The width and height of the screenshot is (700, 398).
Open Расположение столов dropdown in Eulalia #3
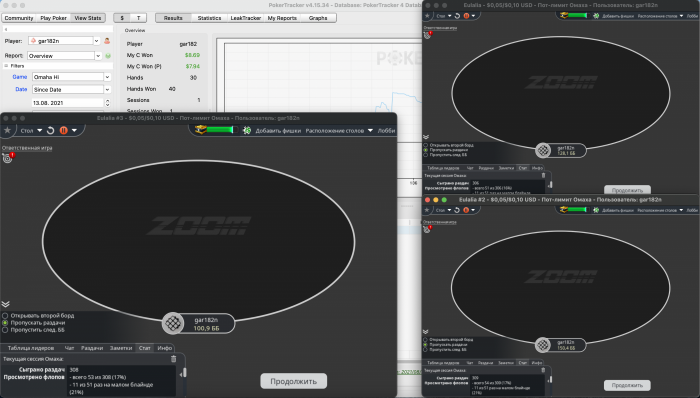[339, 130]
